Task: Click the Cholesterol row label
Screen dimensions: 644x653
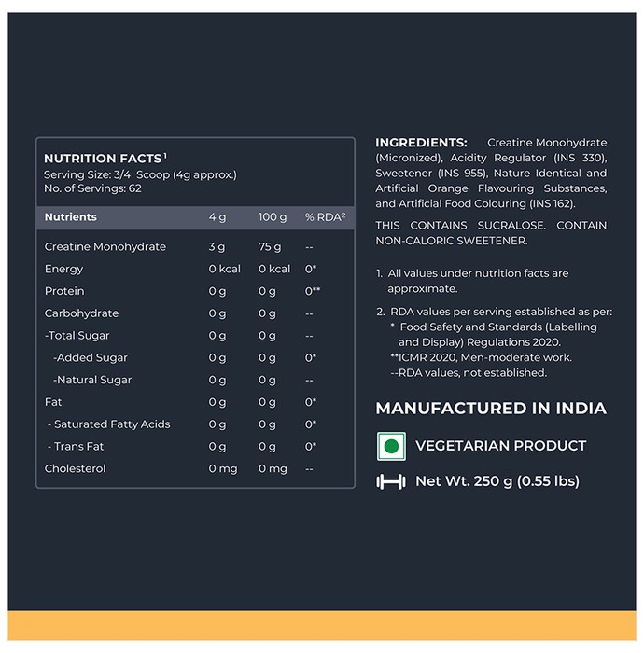Action: [75, 468]
